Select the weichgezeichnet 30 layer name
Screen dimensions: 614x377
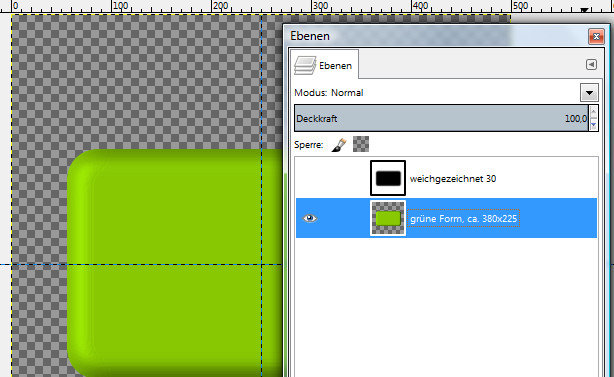[453, 179]
